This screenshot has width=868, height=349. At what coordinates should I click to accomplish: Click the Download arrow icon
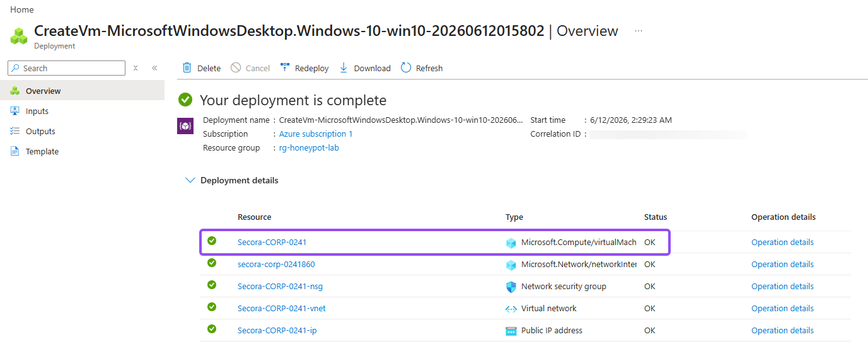(x=344, y=67)
